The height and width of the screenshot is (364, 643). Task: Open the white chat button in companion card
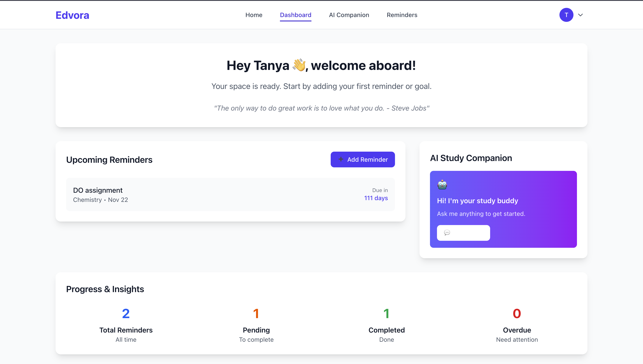[x=463, y=233]
